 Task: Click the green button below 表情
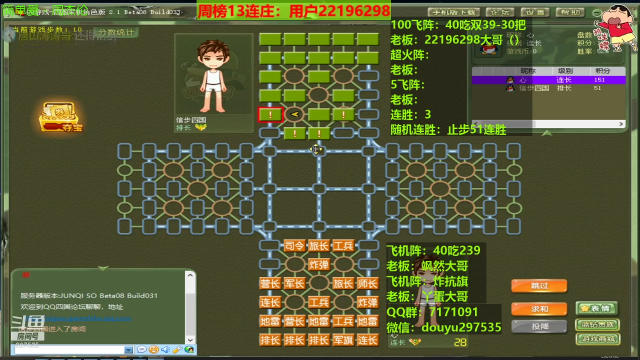coord(598,324)
